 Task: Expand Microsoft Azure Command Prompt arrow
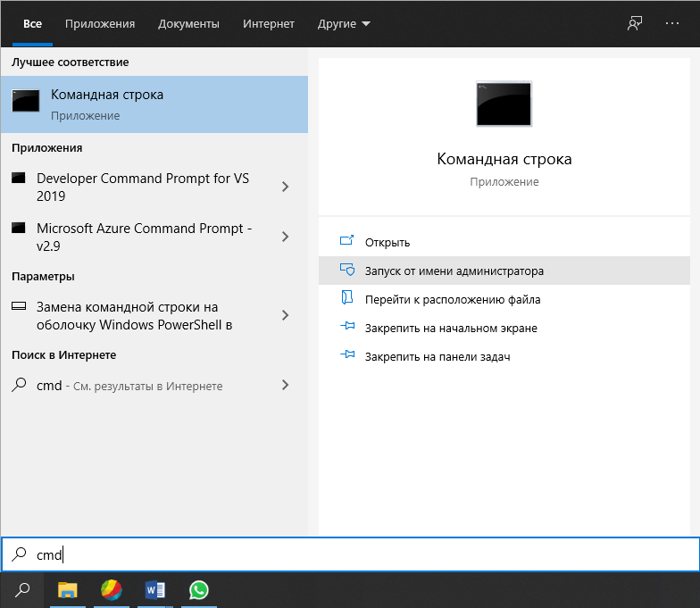[286, 237]
